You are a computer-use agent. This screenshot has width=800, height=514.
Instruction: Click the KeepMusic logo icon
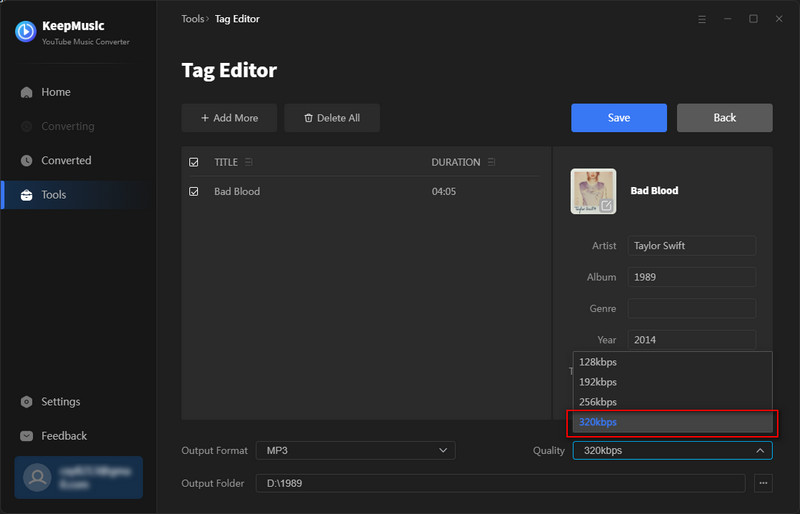pyautogui.click(x=26, y=32)
